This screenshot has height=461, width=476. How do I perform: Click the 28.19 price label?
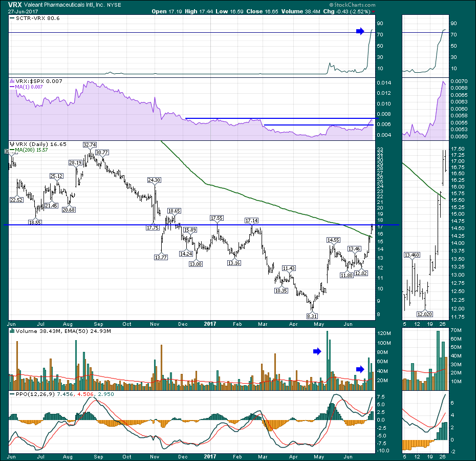click(x=75, y=162)
